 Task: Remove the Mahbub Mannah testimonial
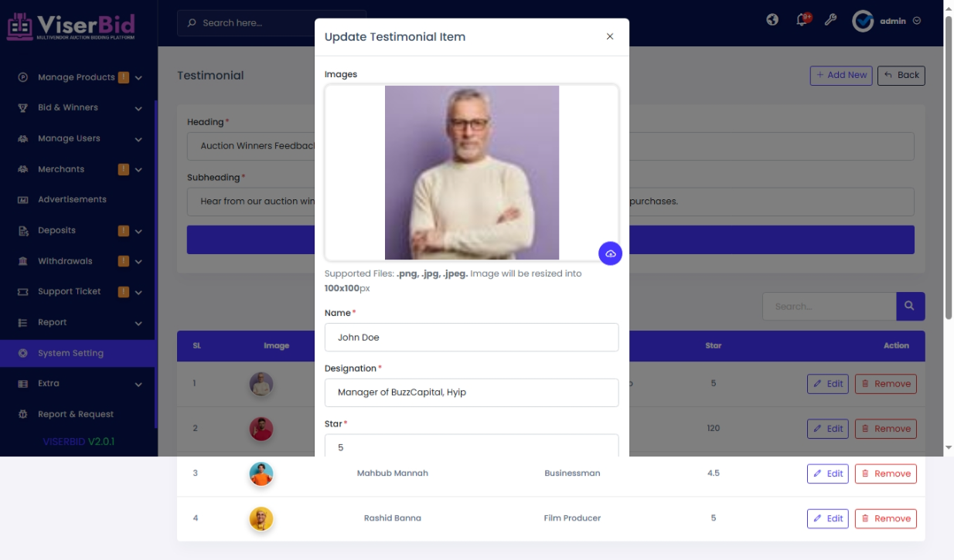pyautogui.click(x=886, y=473)
